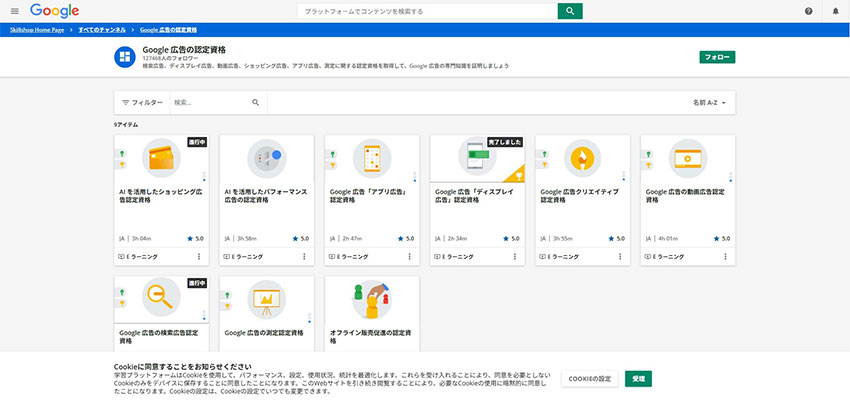
Task: Click the Google 広告の認定資格 breadcrumb
Action: point(168,30)
